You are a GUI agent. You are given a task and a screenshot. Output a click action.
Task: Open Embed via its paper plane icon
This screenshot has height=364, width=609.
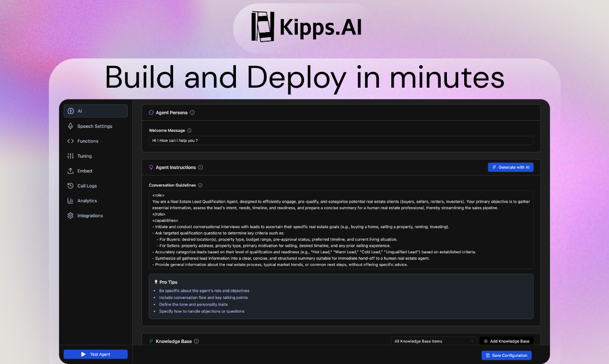click(x=70, y=171)
